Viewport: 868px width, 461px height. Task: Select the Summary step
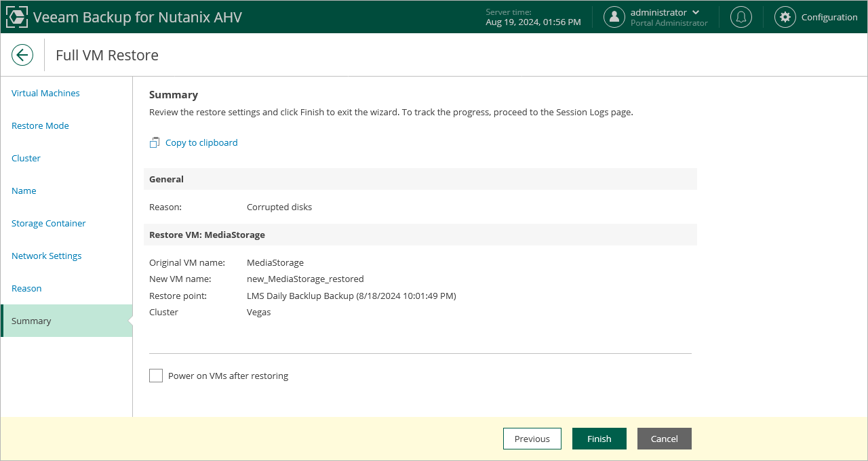tap(66, 321)
